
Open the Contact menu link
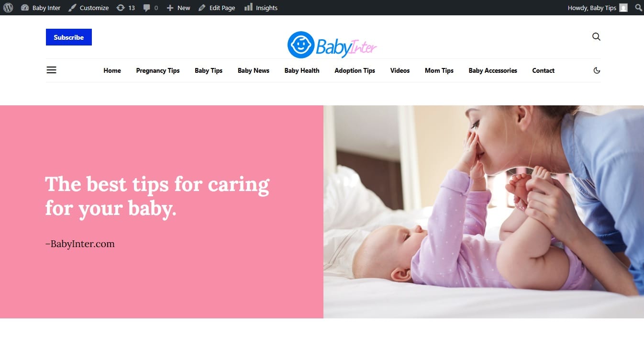544,70
